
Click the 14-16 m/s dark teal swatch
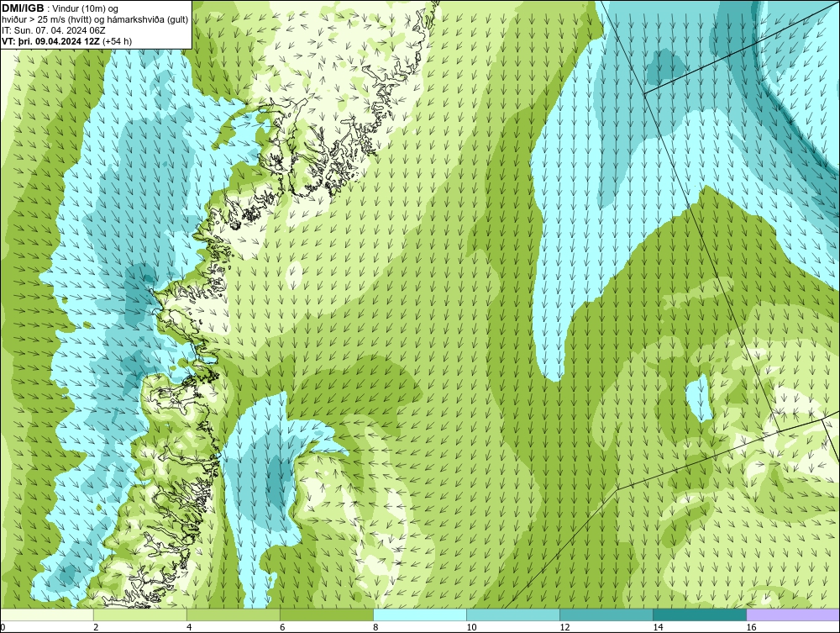pos(700,615)
